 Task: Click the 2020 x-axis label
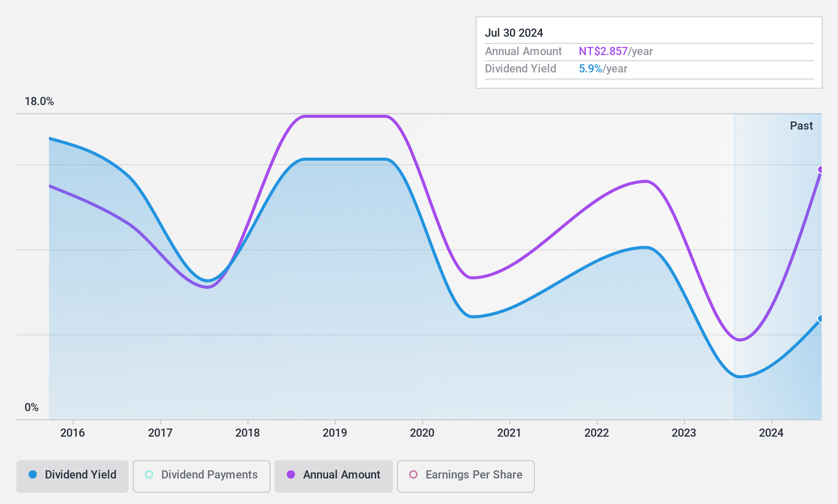(x=422, y=433)
